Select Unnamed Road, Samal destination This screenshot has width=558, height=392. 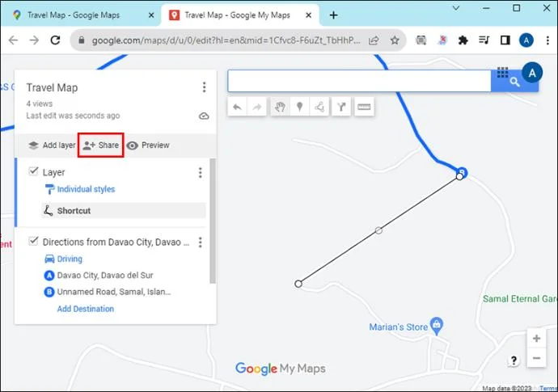point(114,292)
